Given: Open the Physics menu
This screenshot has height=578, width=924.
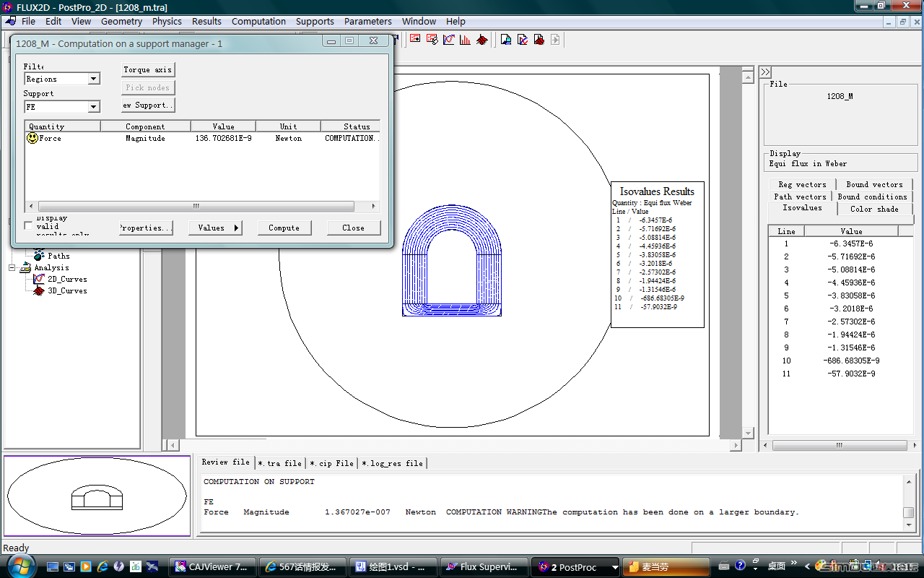Looking at the screenshot, I should click(167, 21).
